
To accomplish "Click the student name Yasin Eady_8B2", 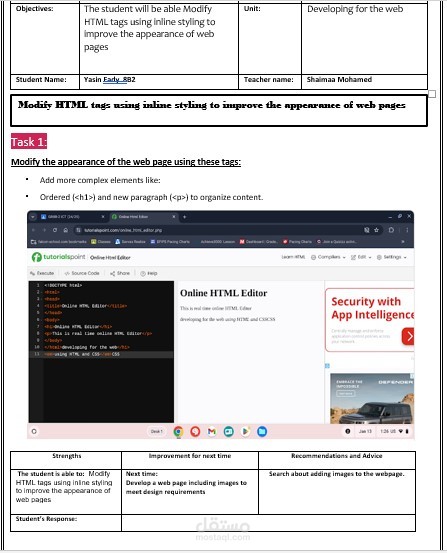I will point(110,79).
